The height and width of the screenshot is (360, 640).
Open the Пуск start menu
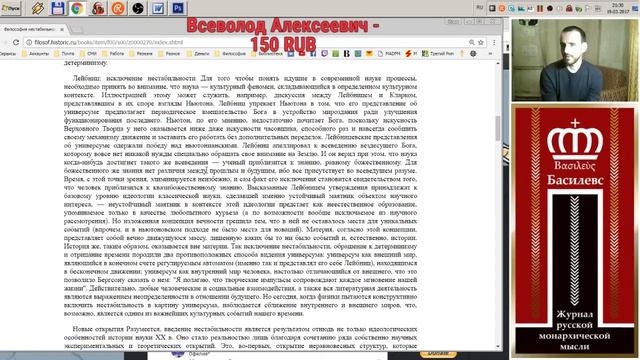point(11,8)
